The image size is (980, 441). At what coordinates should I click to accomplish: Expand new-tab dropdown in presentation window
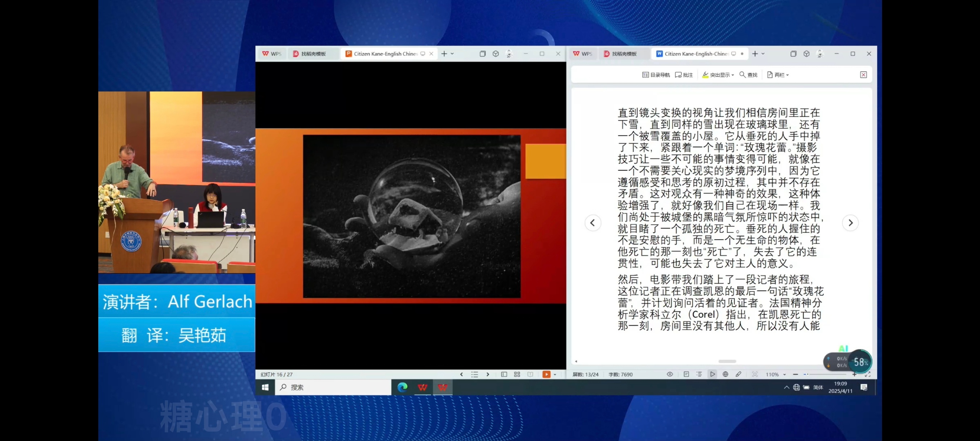[x=452, y=53]
